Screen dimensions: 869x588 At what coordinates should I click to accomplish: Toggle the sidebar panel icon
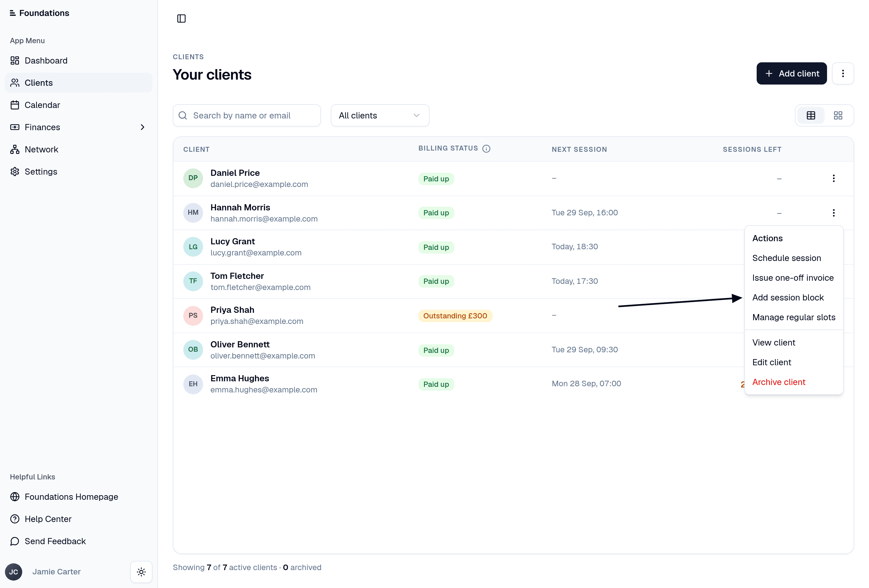coord(181,18)
